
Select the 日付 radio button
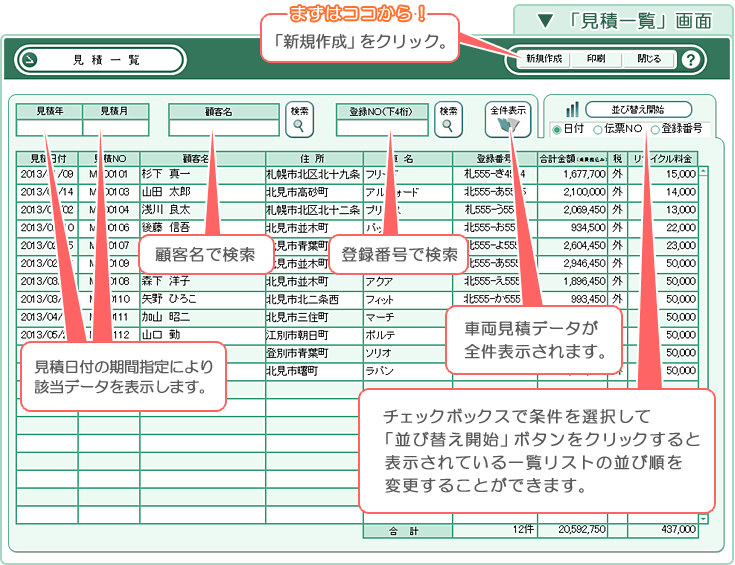coord(556,130)
